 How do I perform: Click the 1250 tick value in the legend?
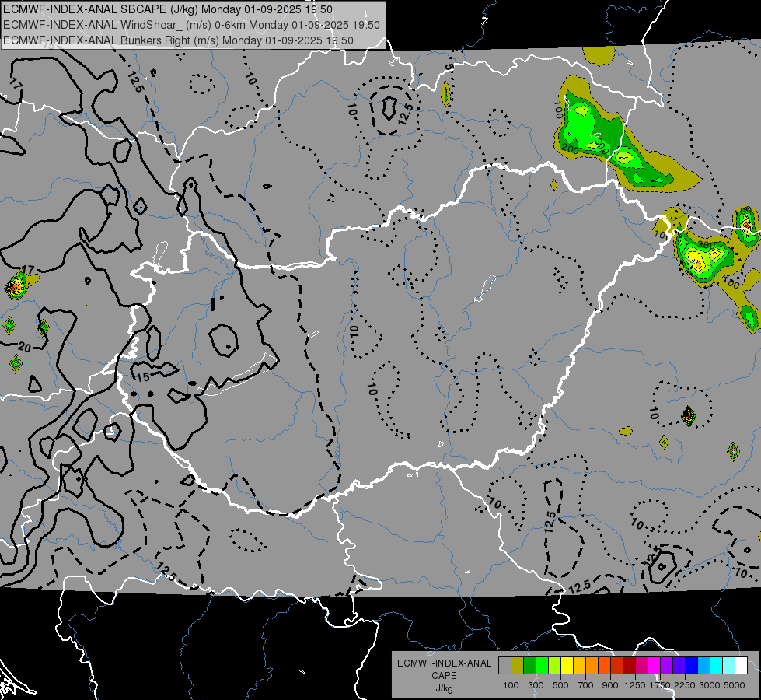635,685
